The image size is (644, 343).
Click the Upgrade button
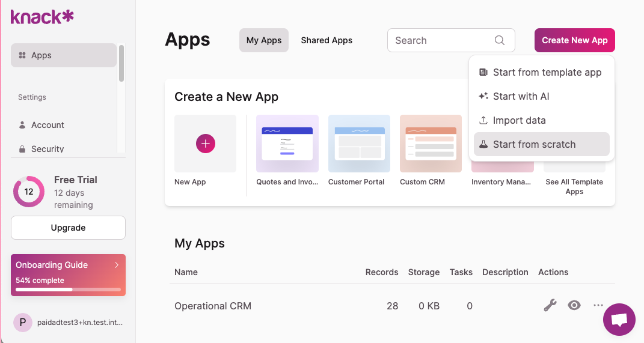coord(68,228)
